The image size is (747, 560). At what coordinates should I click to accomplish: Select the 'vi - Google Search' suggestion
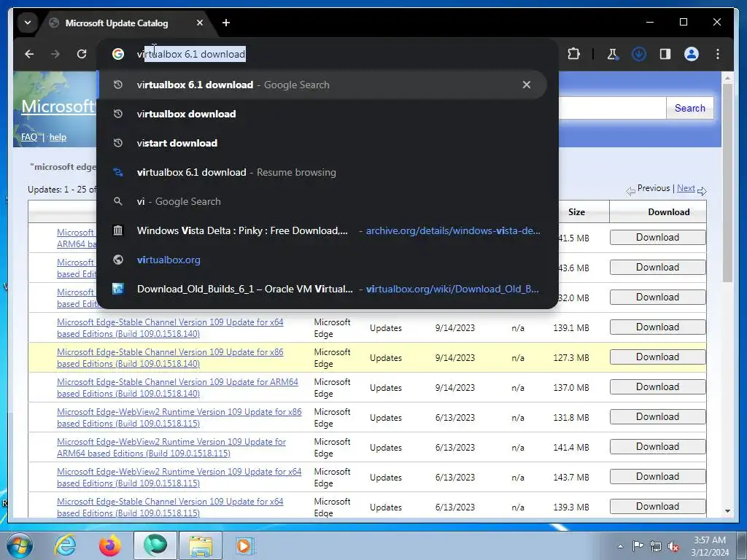tap(322, 201)
